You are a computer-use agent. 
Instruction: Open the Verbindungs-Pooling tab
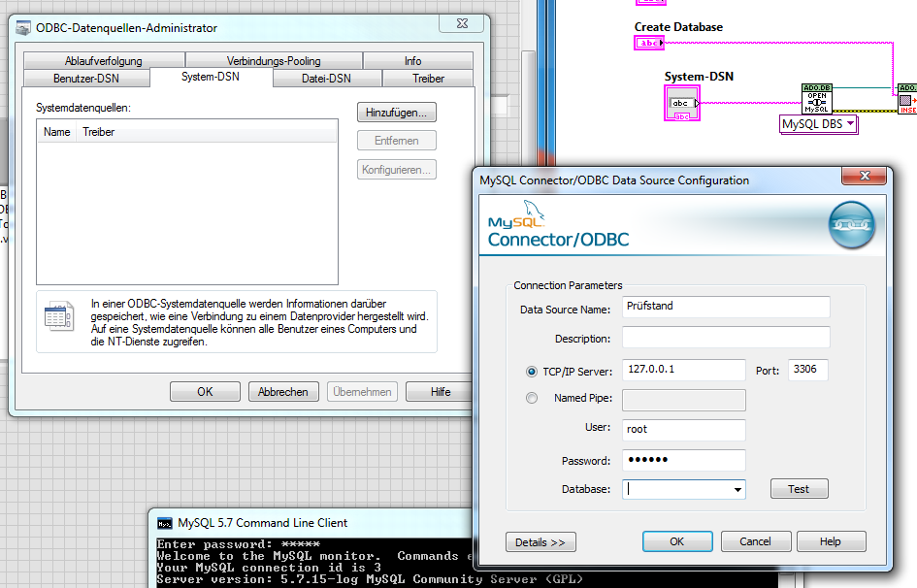(x=274, y=61)
